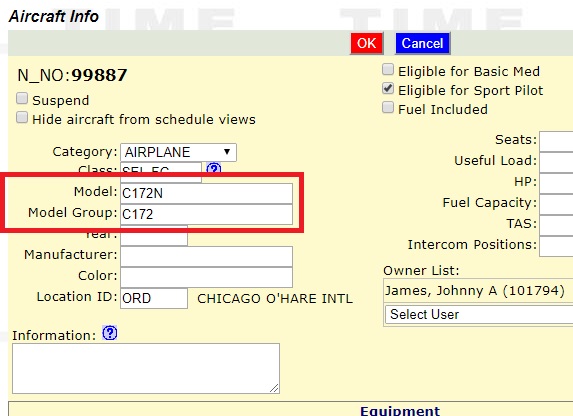The width and height of the screenshot is (573, 416).
Task: Toggle Eligible for Basic Med checkbox
Action: pos(388,69)
